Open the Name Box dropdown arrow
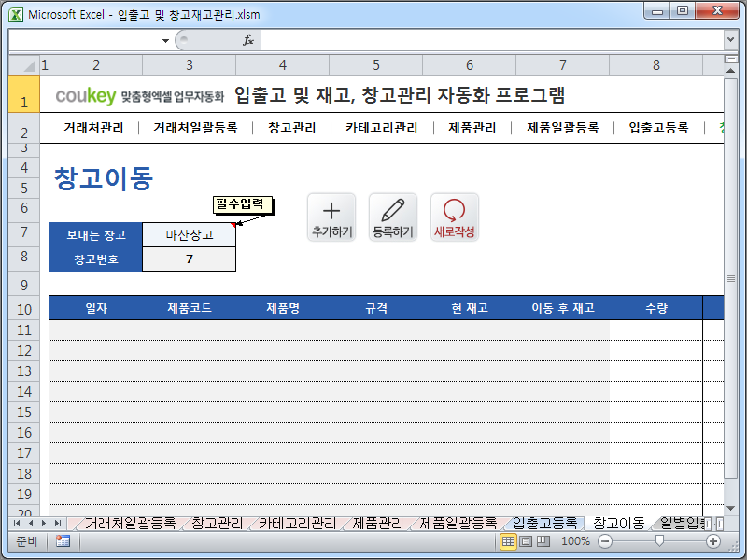Screen dimensions: 747x560 [x=165, y=40]
